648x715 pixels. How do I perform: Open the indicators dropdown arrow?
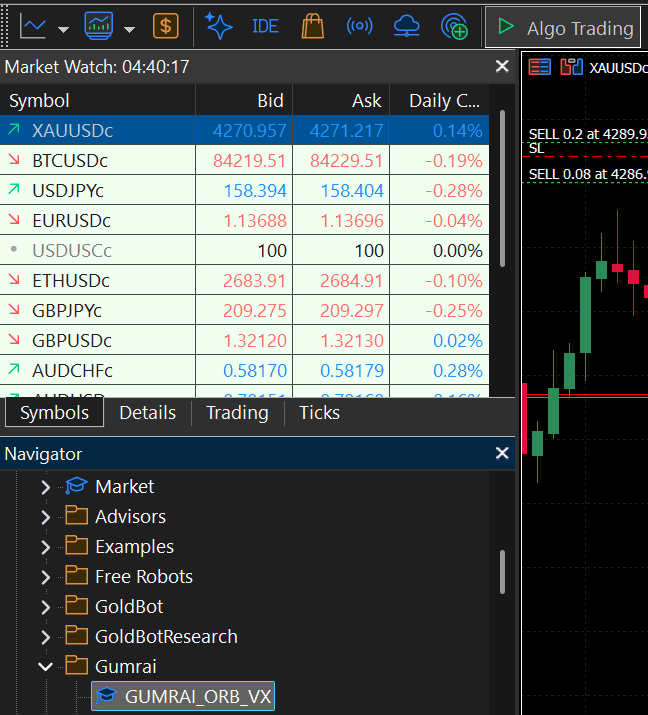pos(130,30)
